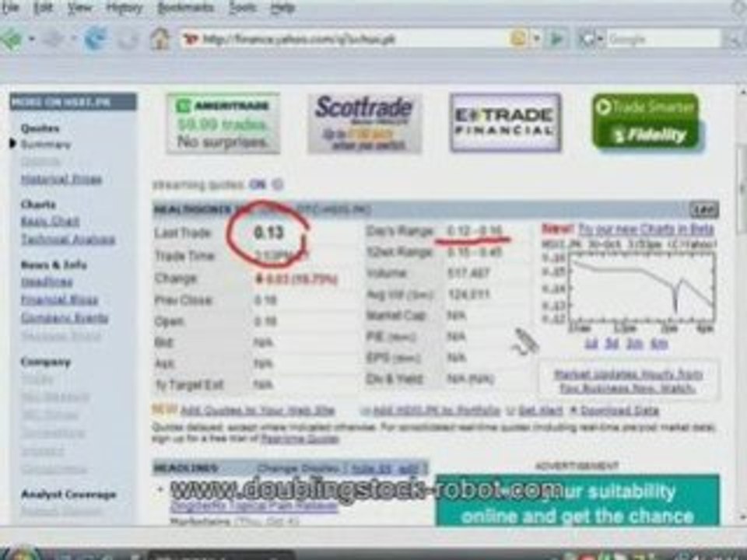The image size is (747, 560).
Task: Click the browser Reload icon
Action: point(95,39)
